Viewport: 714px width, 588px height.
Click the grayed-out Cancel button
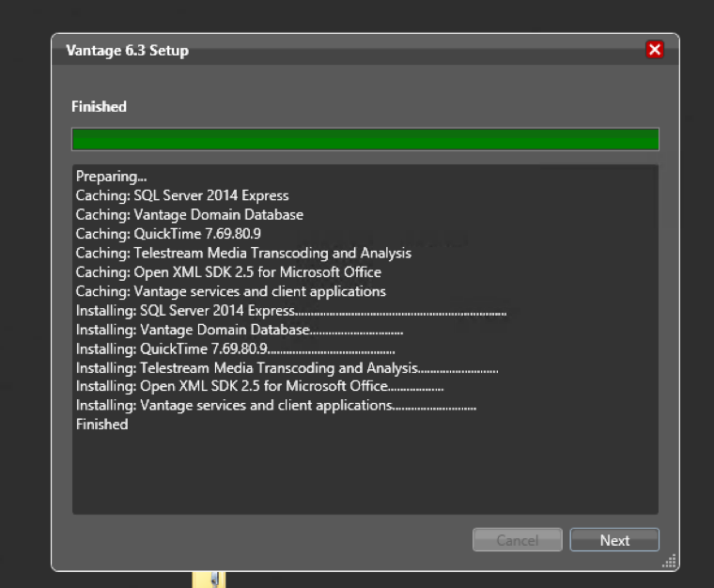coord(518,540)
